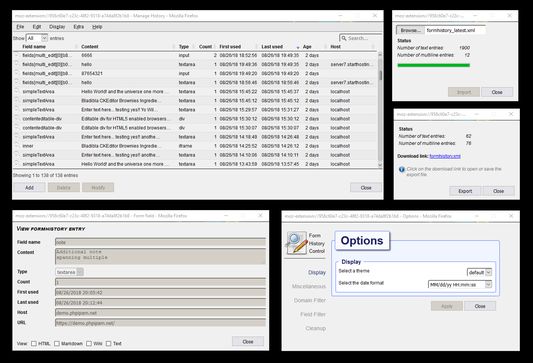Screen dimensions: 533x363
Task: Select the 'inner' field name row
Action: point(195,146)
